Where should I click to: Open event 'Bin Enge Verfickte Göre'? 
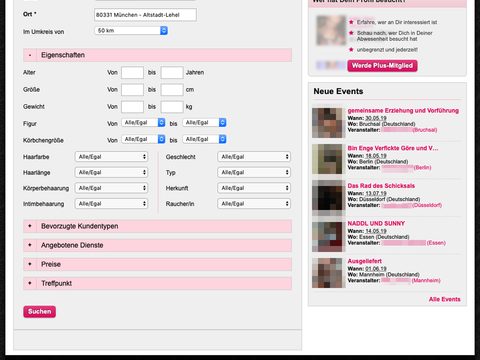tap(393, 148)
